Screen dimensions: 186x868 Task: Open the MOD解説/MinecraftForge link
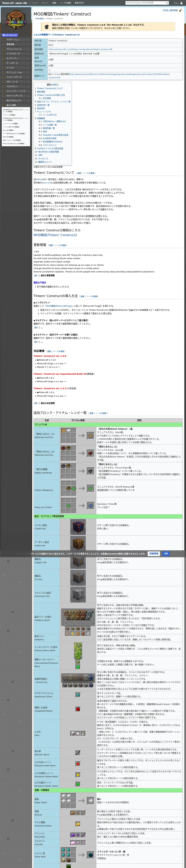[59, 306]
